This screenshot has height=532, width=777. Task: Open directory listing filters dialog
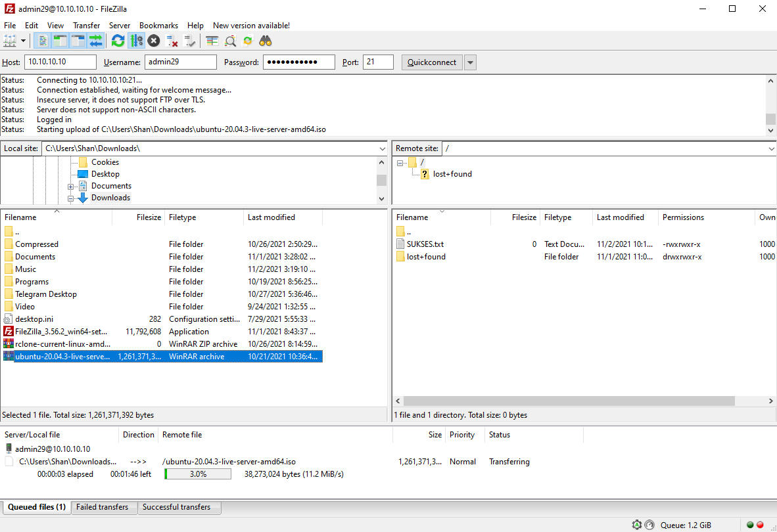pyautogui.click(x=212, y=41)
